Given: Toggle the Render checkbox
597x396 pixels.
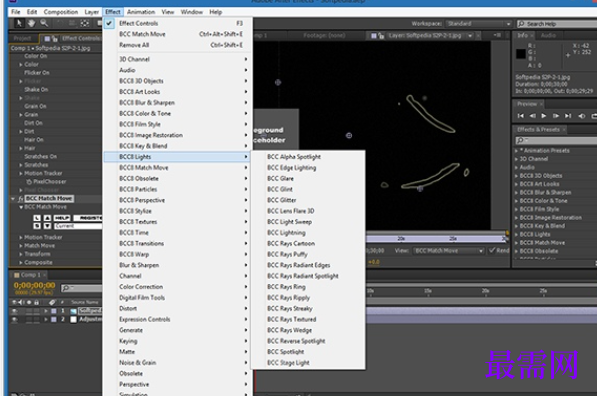Looking at the screenshot, I should [x=492, y=250].
